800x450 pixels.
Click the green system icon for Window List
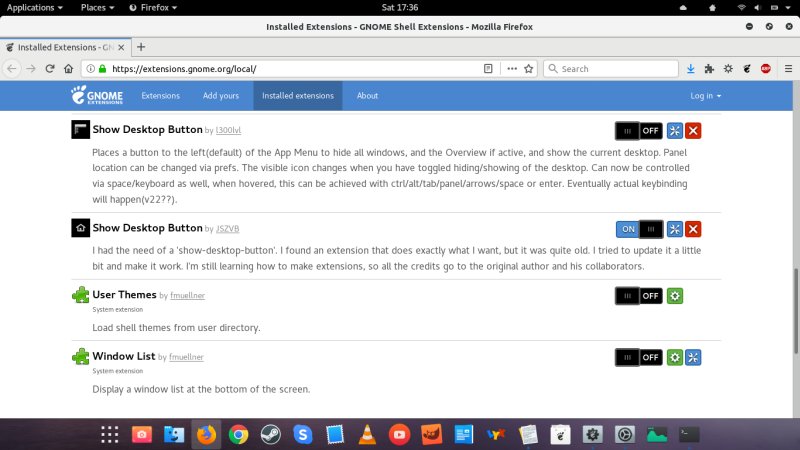coord(674,357)
